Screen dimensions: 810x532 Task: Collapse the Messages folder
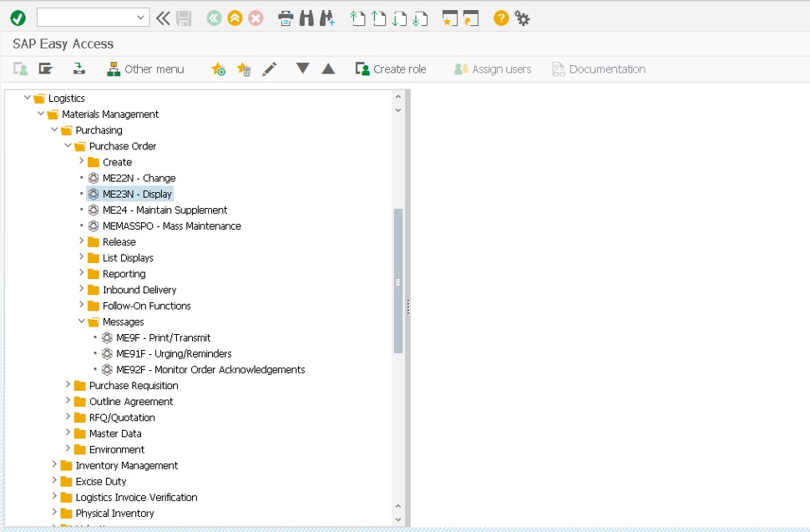pos(82,321)
